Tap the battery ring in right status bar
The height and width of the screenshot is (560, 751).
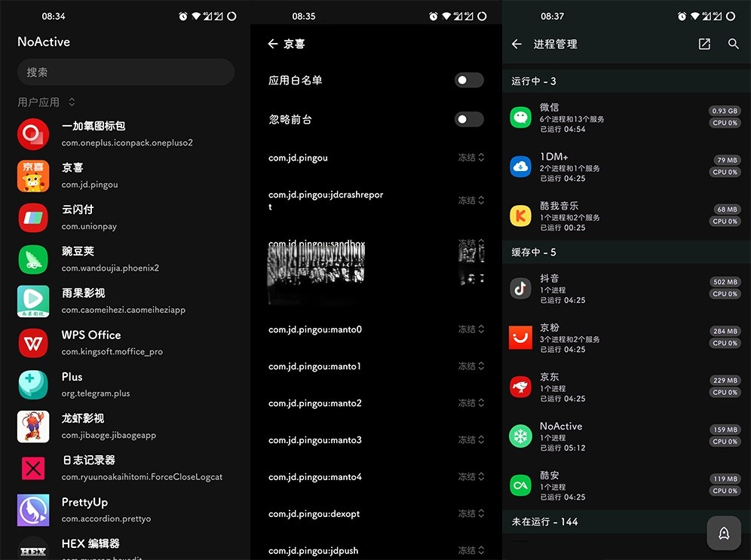click(x=731, y=17)
